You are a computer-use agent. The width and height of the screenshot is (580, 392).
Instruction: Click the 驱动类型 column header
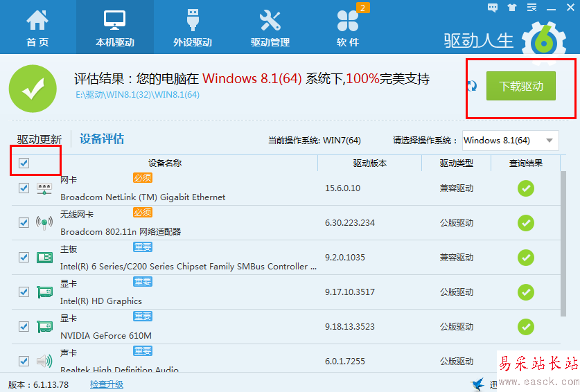point(456,163)
